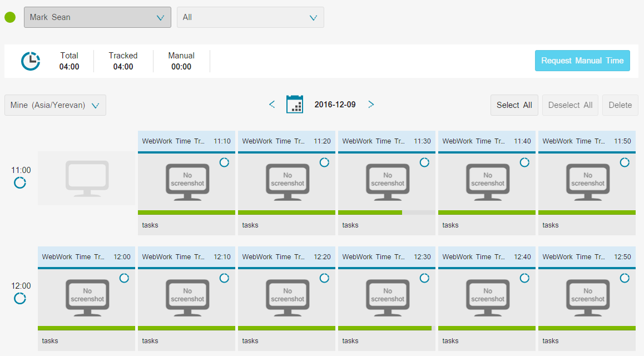Toggle selection circle on 12:30 card
Image resolution: width=644 pixels, height=356 pixels.
pos(424,278)
